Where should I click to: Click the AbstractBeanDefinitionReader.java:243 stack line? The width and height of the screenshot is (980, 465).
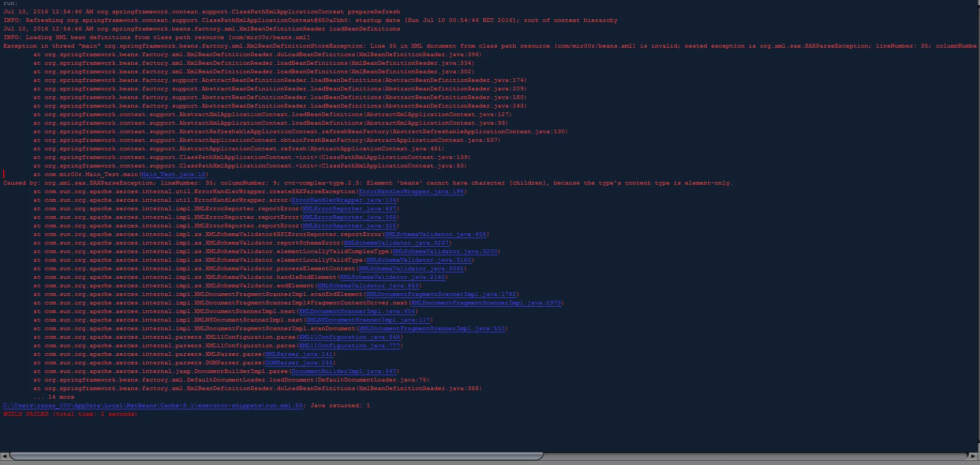coord(280,106)
